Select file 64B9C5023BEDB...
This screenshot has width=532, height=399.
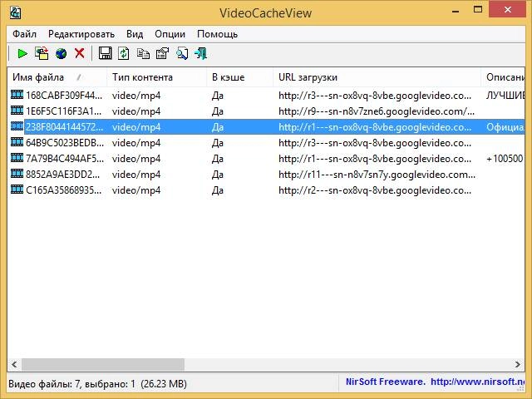tap(65, 143)
